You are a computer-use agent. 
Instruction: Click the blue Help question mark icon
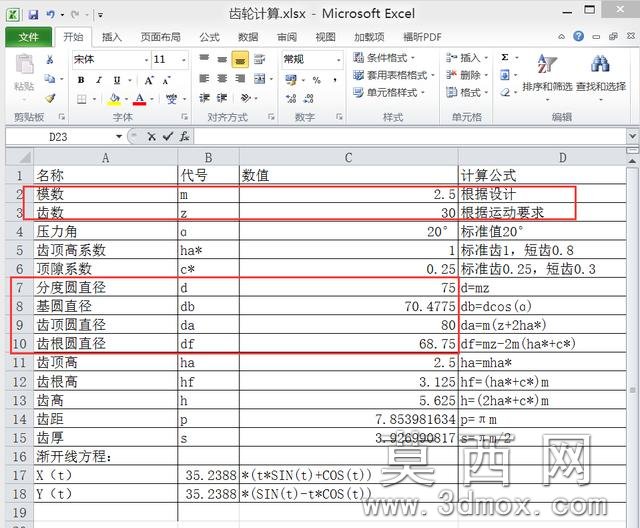pos(578,36)
